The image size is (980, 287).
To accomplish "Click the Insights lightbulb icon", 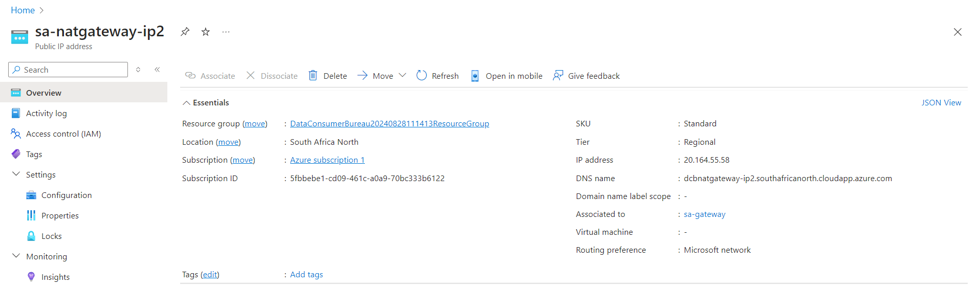I will point(31,277).
